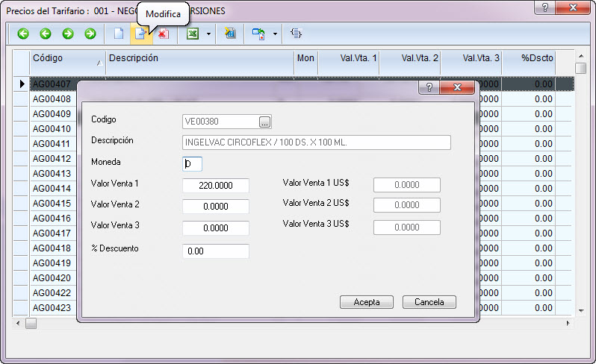Expand the dropdown beside the copy prices icon
Viewport: 596px width, 364px height.
coord(276,34)
